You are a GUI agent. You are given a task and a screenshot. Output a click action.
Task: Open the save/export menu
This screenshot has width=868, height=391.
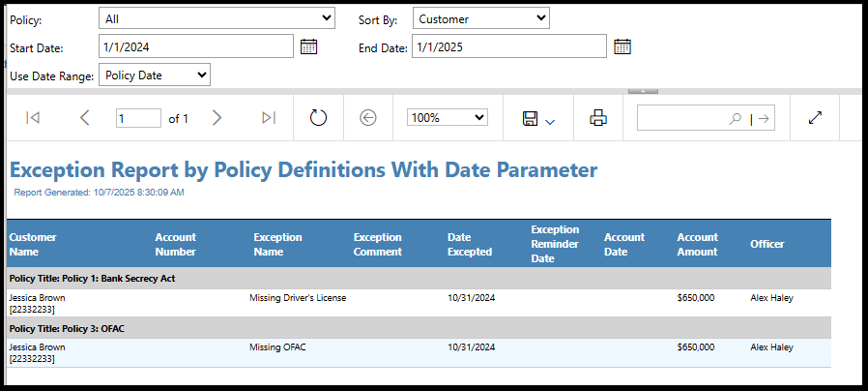[538, 119]
